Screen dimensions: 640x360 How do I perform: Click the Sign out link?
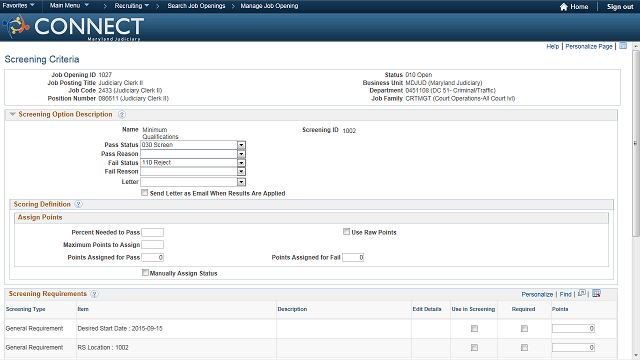coord(620,7)
